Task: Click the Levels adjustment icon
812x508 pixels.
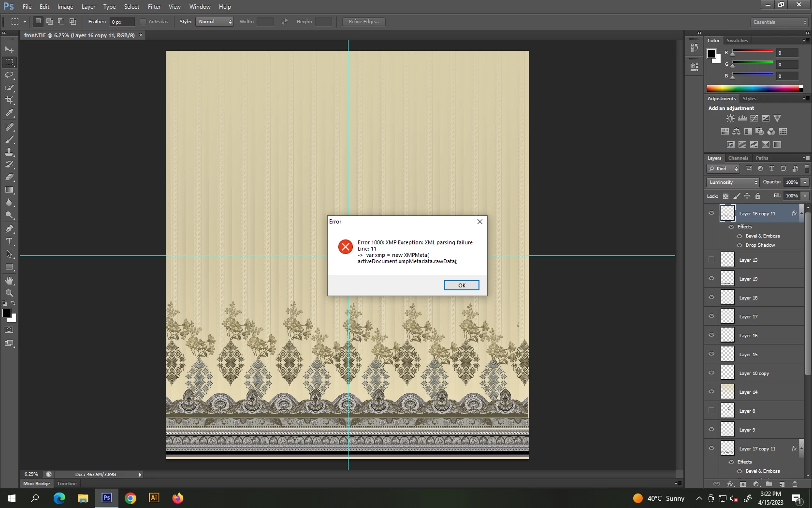Action: point(742,118)
